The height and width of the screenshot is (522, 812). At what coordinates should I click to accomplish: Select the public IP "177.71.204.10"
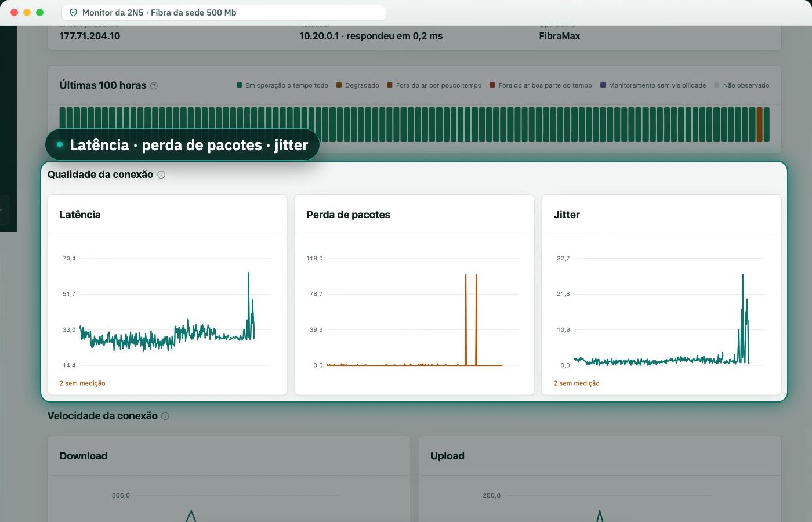[x=90, y=36]
